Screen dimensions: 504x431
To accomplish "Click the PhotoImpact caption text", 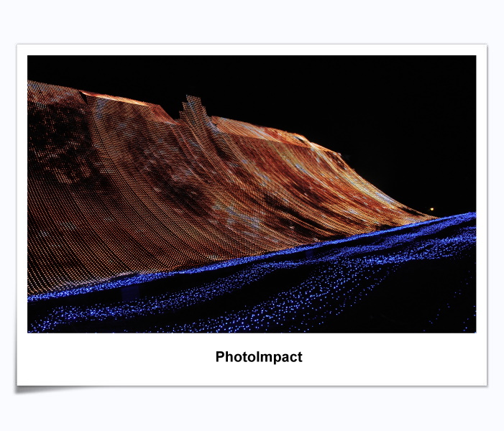I will click(259, 357).
